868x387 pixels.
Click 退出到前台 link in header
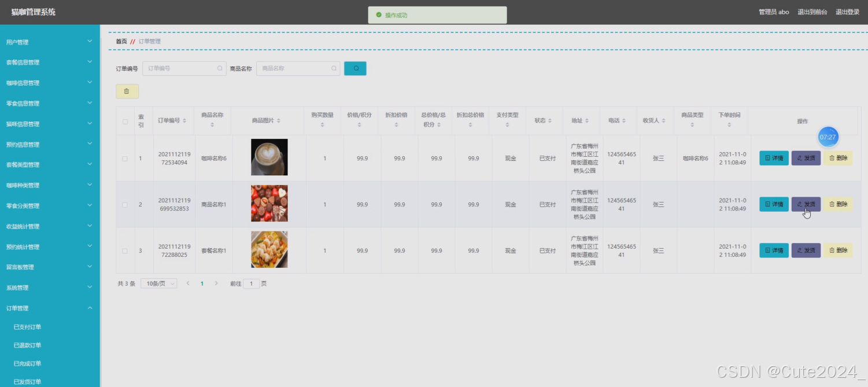coord(812,12)
